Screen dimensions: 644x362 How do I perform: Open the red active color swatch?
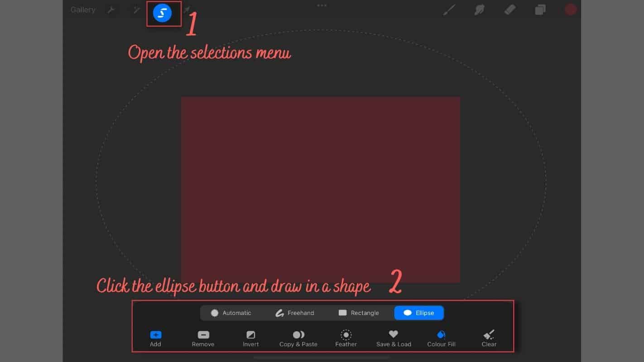[x=570, y=10]
